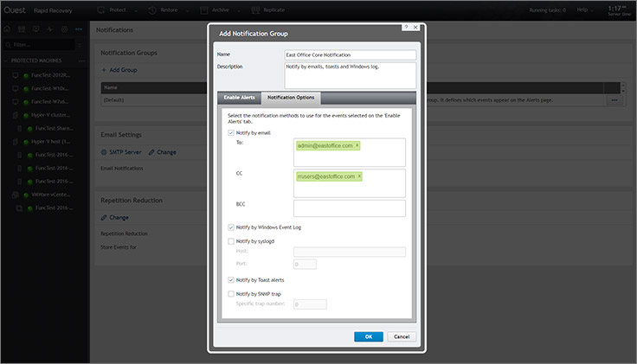This screenshot has height=364, width=637.
Task: Click the Repositories icon beside the Home icon
Action: pos(22,29)
